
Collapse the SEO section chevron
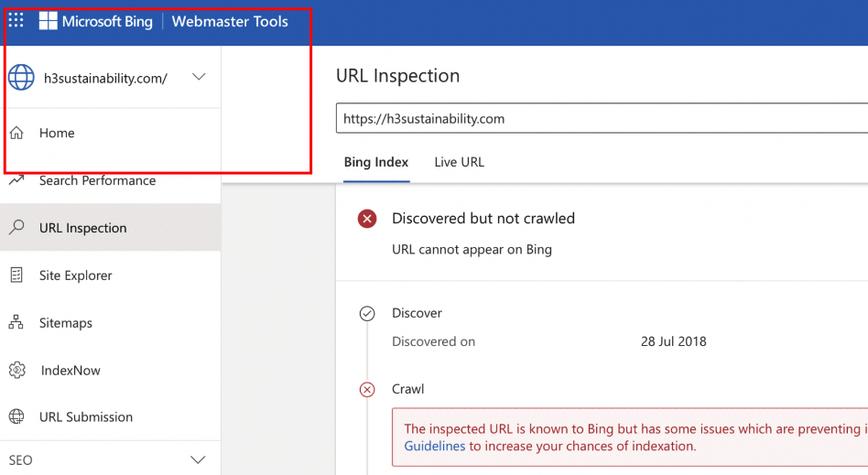click(x=198, y=460)
